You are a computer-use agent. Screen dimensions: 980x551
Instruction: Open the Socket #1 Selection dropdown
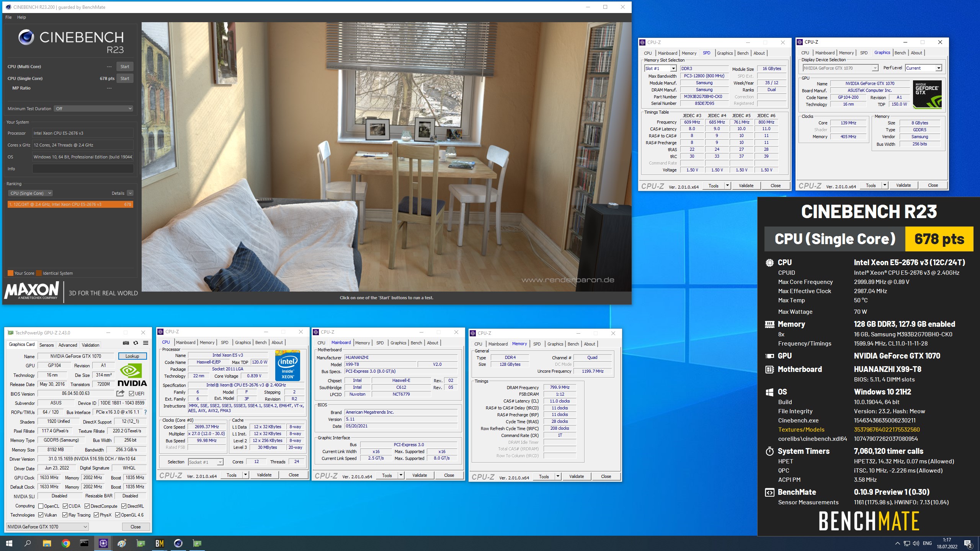click(x=206, y=462)
